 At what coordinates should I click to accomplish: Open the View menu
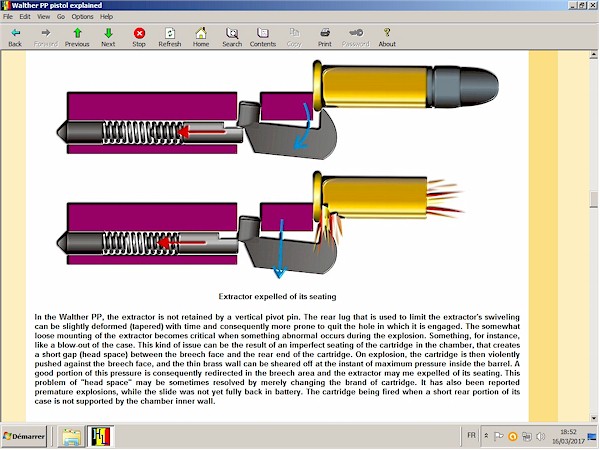pos(43,16)
